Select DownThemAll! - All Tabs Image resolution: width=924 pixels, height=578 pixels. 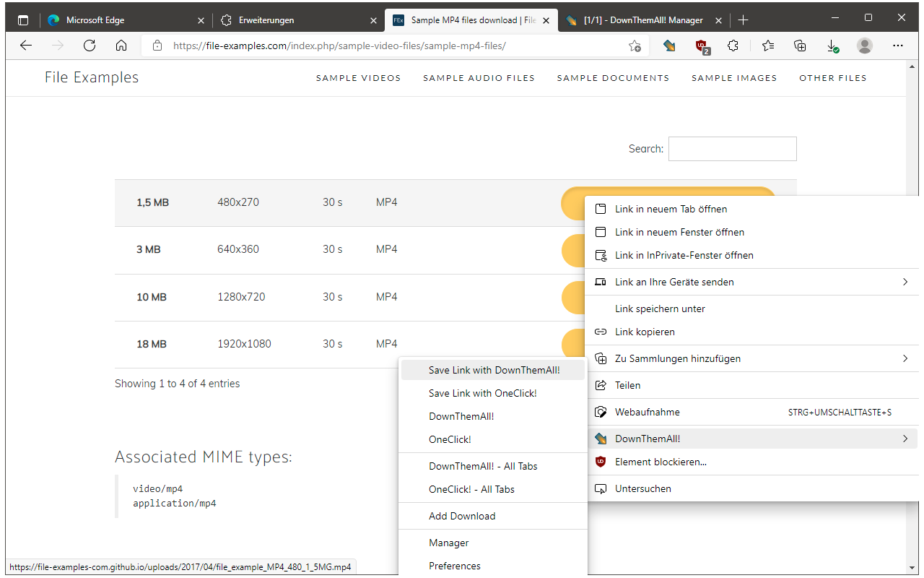tap(493, 466)
